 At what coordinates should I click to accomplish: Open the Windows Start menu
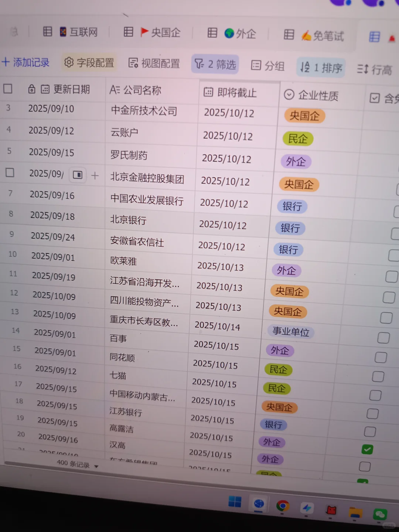pyautogui.click(x=235, y=502)
